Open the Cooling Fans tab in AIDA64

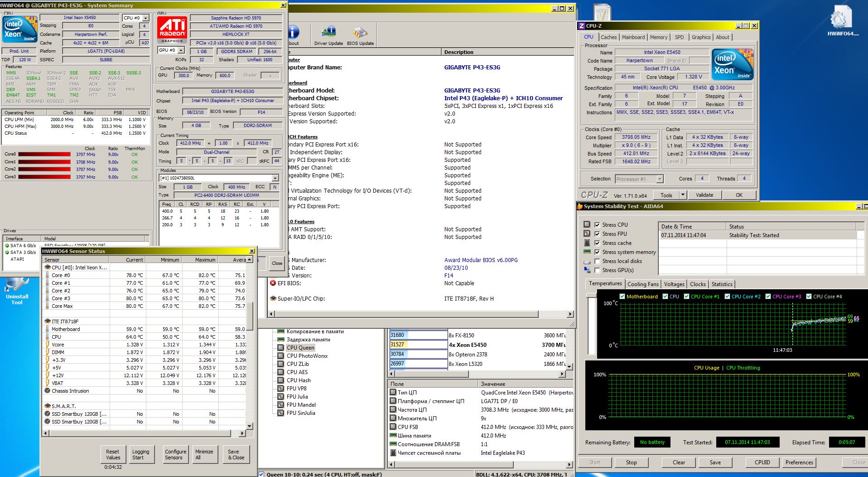(x=642, y=284)
